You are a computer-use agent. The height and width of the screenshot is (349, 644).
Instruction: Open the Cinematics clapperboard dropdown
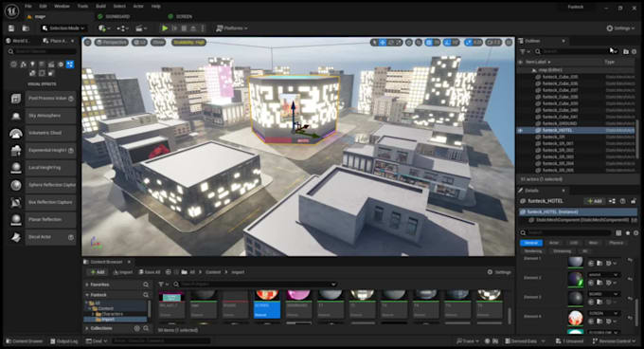(x=141, y=28)
